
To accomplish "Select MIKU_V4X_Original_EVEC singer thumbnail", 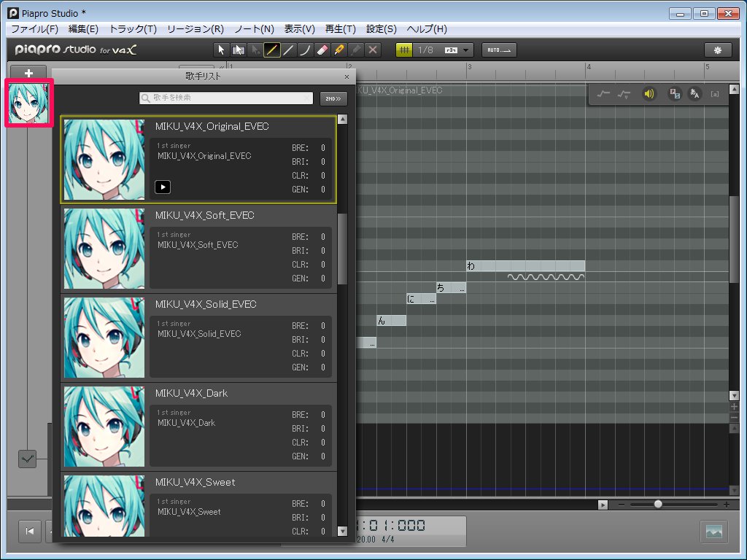I will coord(104,160).
